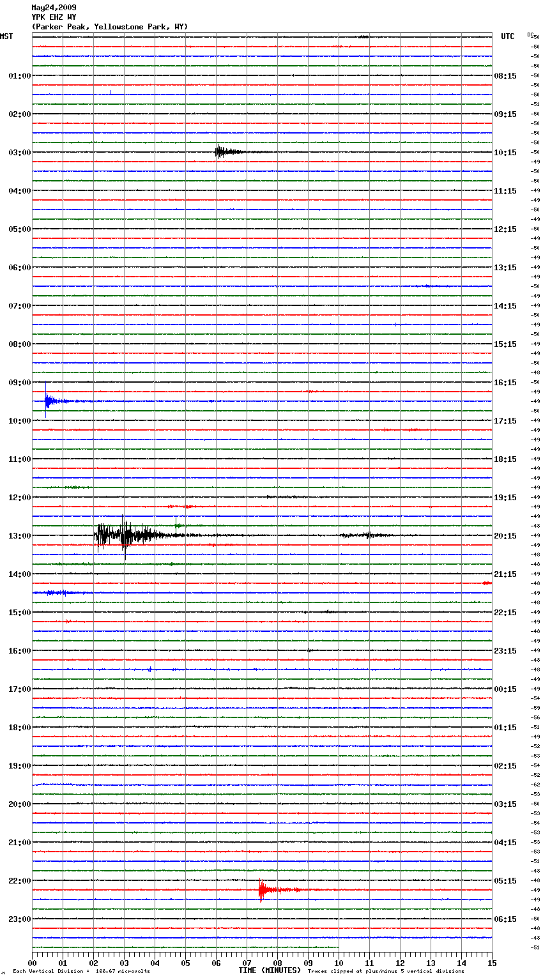Click the 10:15 UTC time label
This screenshot has width=543, height=980.
click(x=505, y=153)
